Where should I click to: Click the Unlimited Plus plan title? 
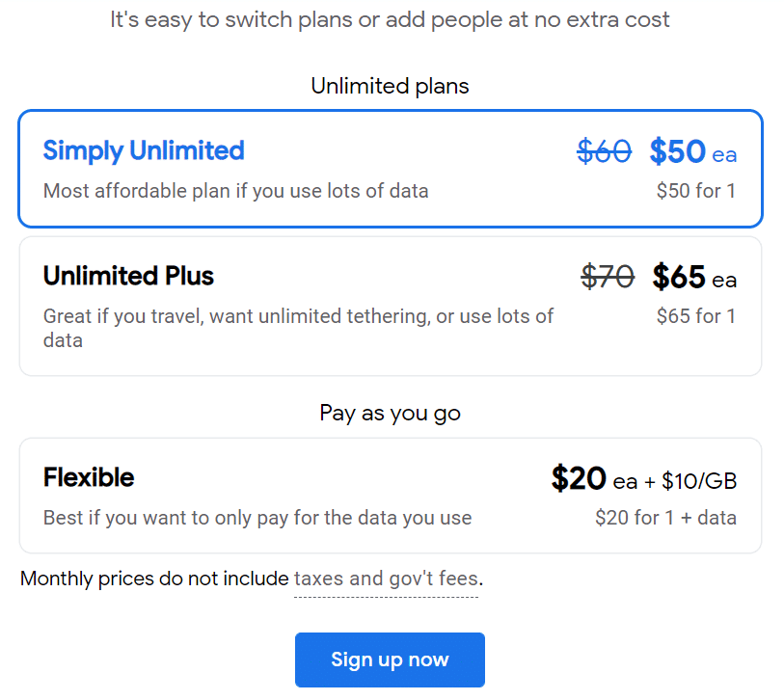pos(128,276)
